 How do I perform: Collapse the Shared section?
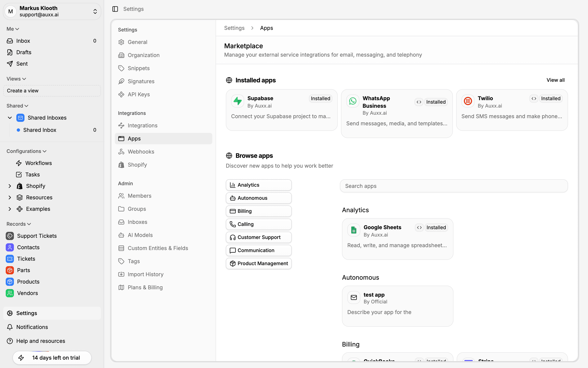click(18, 106)
